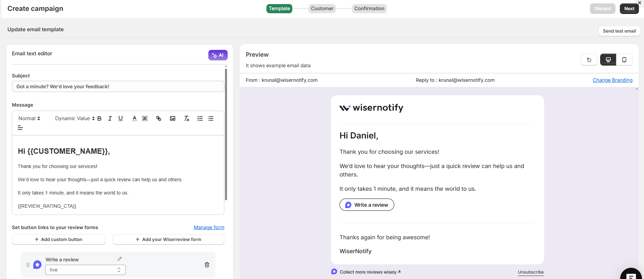
Task: Edit the Write a review label
Action: click(120, 259)
